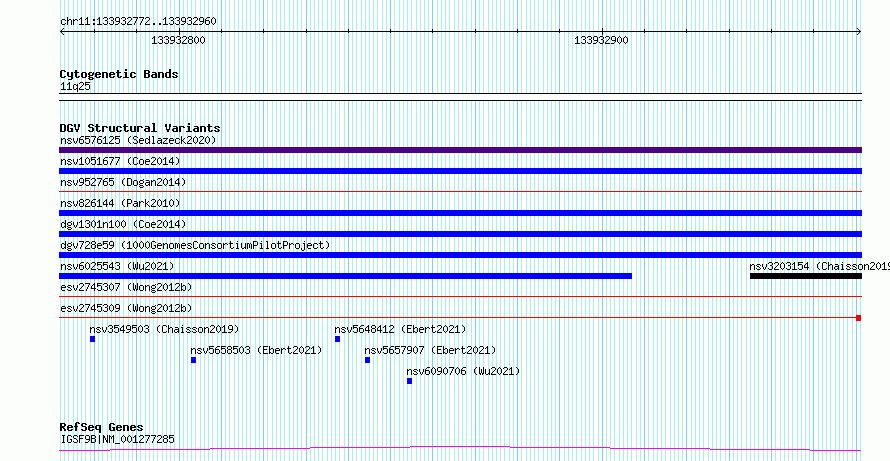Image resolution: width=890 pixels, height=461 pixels.
Task: Click the magenta IGSF9B gene track line
Action: point(460,449)
